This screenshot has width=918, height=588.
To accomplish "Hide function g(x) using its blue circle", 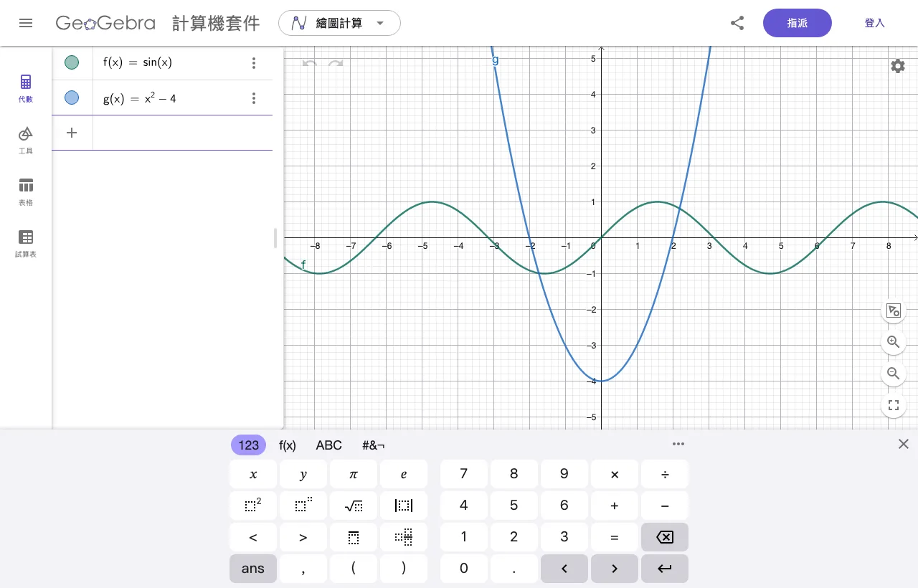I will 72,98.
